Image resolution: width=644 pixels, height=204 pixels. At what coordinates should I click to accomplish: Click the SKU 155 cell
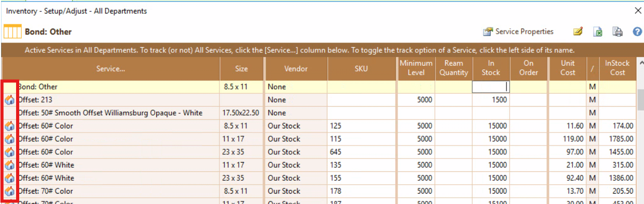[361, 178]
